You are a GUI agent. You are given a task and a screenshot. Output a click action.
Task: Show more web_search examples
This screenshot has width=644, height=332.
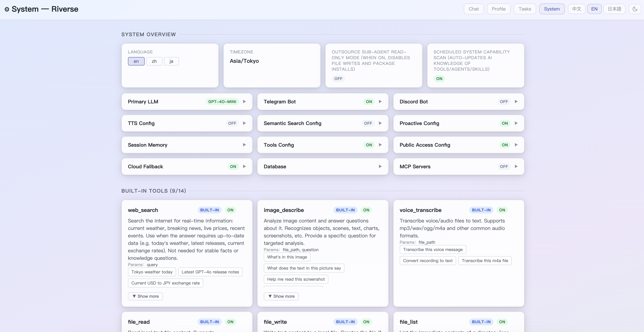pyautogui.click(x=145, y=296)
